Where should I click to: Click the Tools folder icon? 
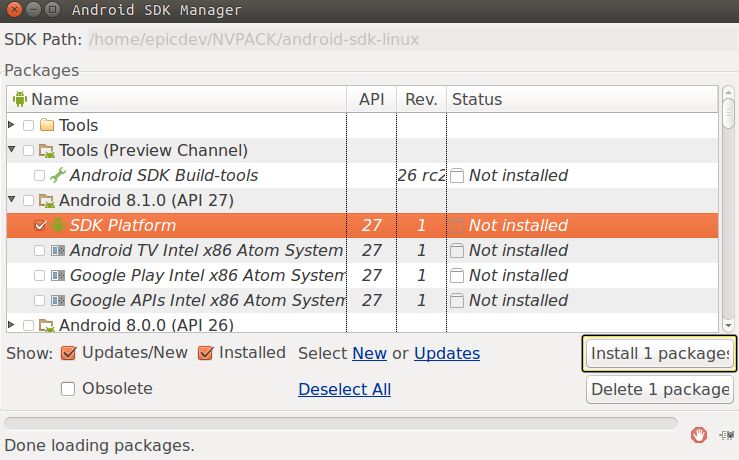click(47, 125)
